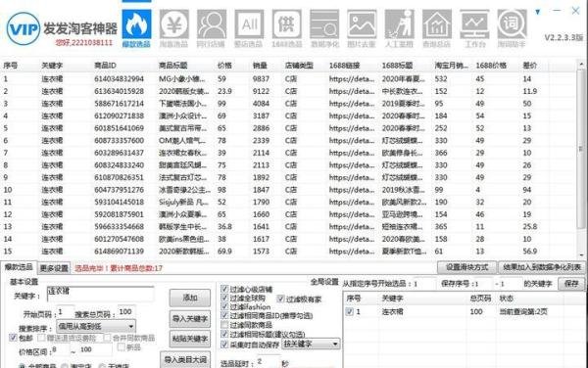Sort by the 商品ID column header
The height and width of the screenshot is (368, 588).
[105, 66]
